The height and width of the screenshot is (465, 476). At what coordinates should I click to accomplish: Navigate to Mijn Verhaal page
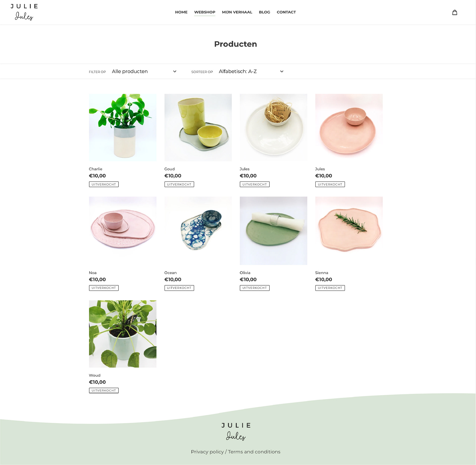(x=237, y=12)
